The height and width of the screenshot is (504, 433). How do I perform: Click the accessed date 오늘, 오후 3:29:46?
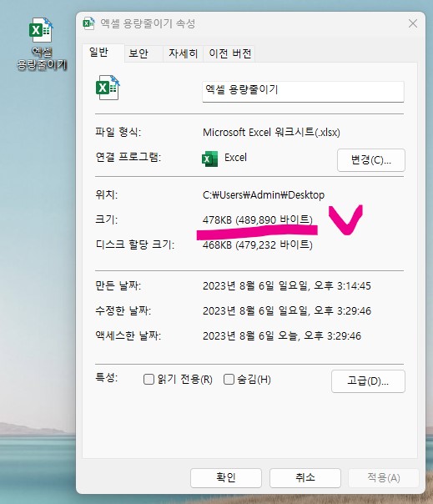pos(282,336)
